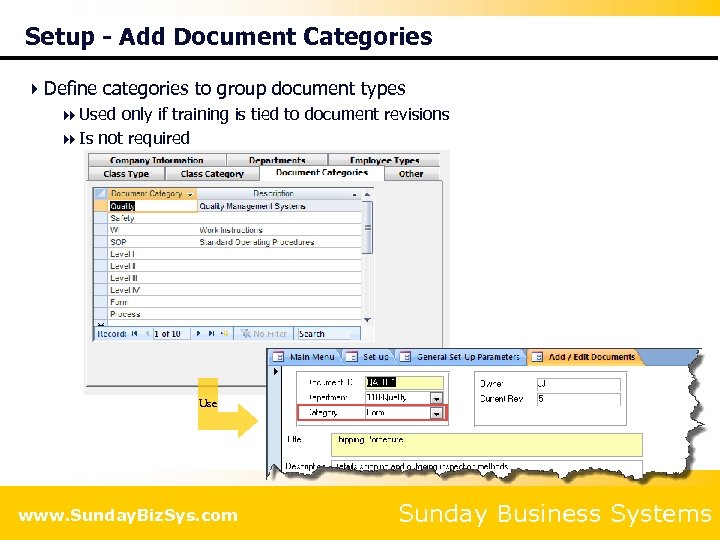
Task: Click the Document ID field
Action: [405, 382]
